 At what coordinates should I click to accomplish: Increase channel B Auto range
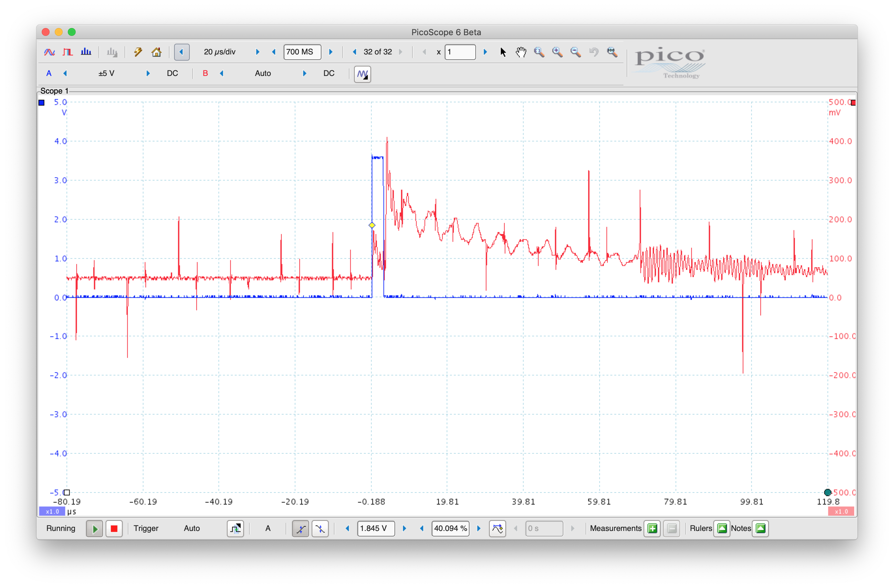point(305,74)
